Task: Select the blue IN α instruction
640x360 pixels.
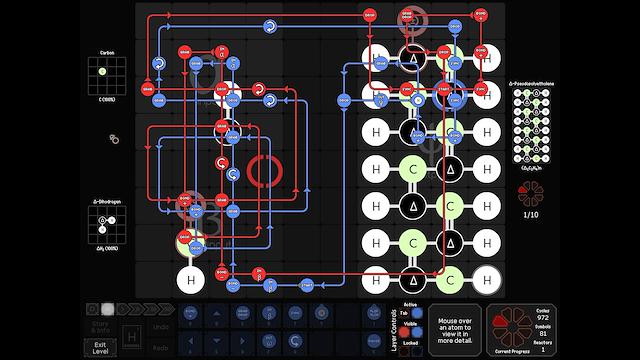Action: (x=233, y=63)
